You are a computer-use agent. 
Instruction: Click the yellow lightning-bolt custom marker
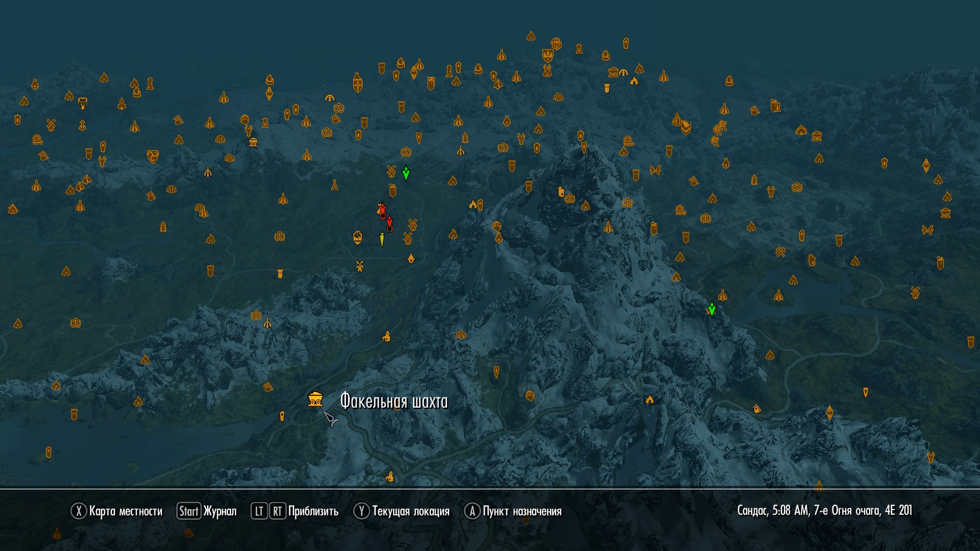[x=382, y=240]
